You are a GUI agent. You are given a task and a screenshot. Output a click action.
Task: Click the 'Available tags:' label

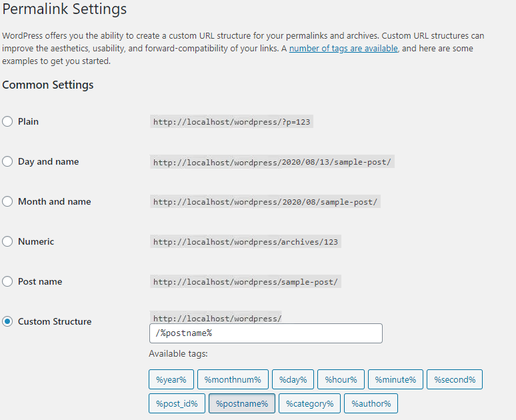(179, 353)
